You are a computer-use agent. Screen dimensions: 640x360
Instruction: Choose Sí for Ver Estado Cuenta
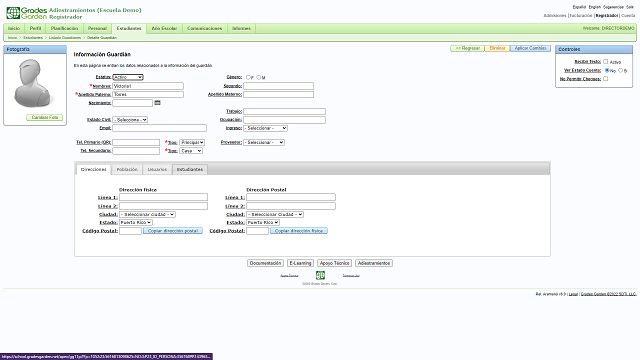coord(620,70)
